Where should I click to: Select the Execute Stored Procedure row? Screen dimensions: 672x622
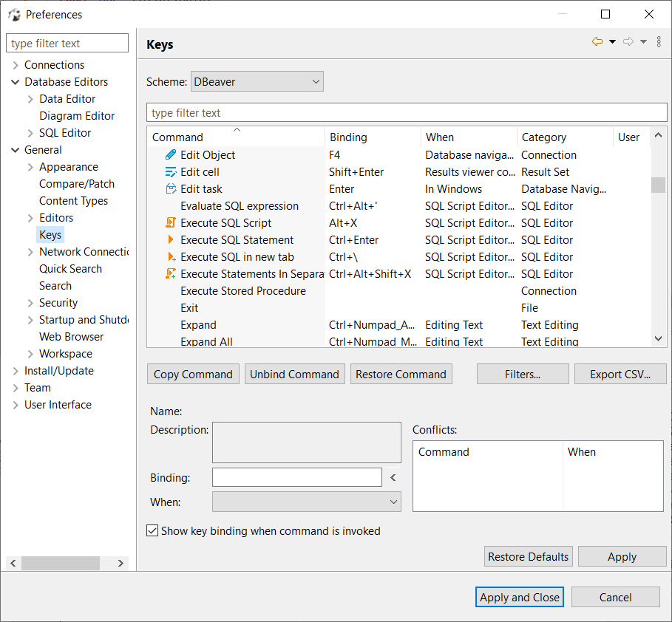coord(398,291)
